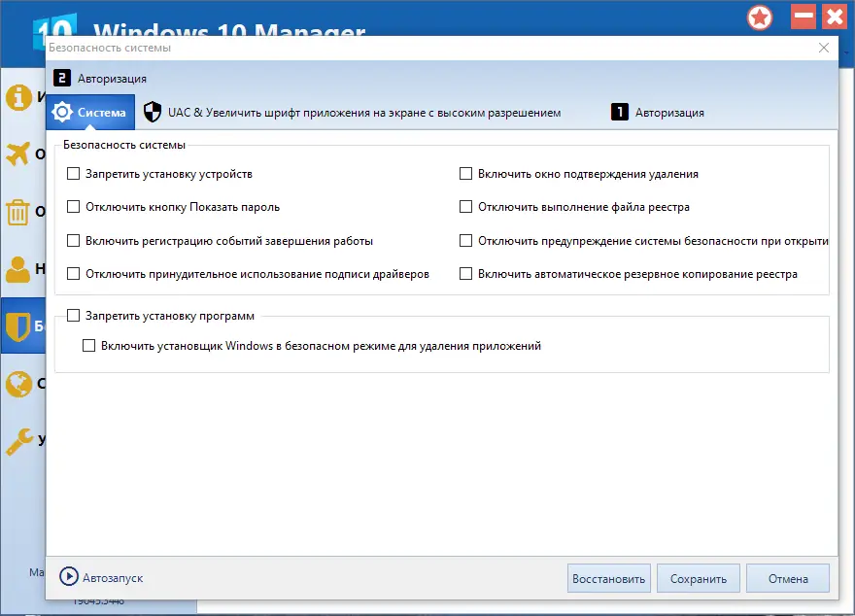855x616 pixels.
Task: Click the Отмена button
Action: [x=788, y=578]
